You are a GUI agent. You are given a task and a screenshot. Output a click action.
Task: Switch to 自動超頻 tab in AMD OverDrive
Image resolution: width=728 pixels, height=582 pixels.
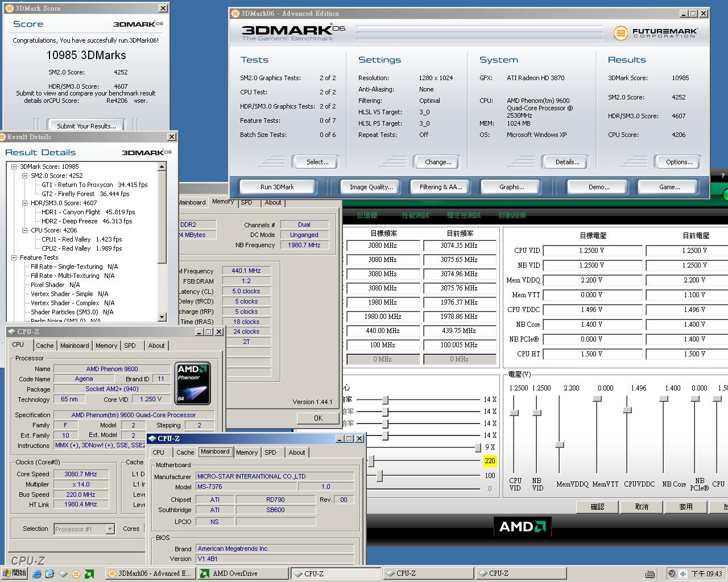[x=512, y=215]
